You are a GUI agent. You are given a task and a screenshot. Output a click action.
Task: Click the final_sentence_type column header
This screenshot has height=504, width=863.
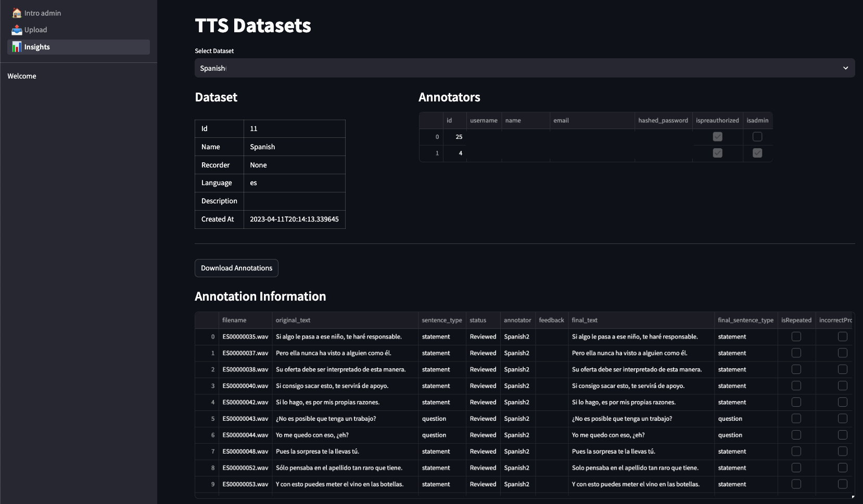[x=745, y=320]
